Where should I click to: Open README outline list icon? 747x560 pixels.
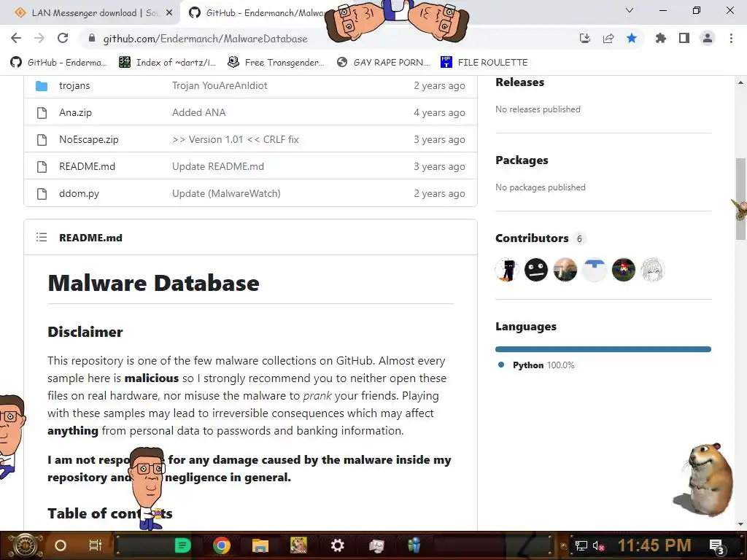[42, 237]
